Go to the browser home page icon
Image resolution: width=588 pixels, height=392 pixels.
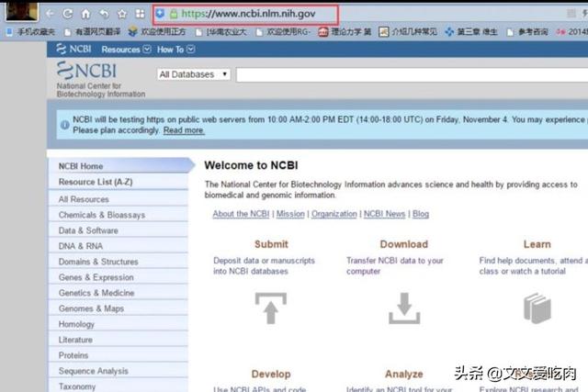(85, 14)
